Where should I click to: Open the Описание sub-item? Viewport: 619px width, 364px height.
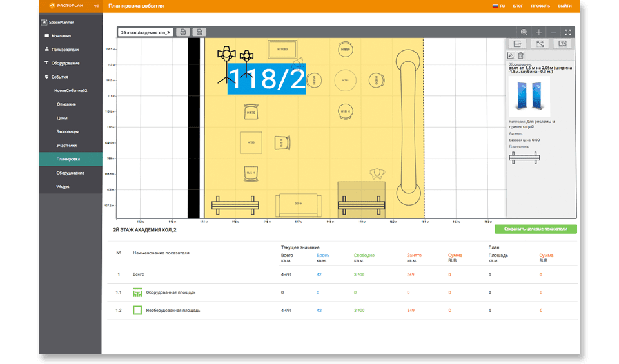pyautogui.click(x=66, y=104)
